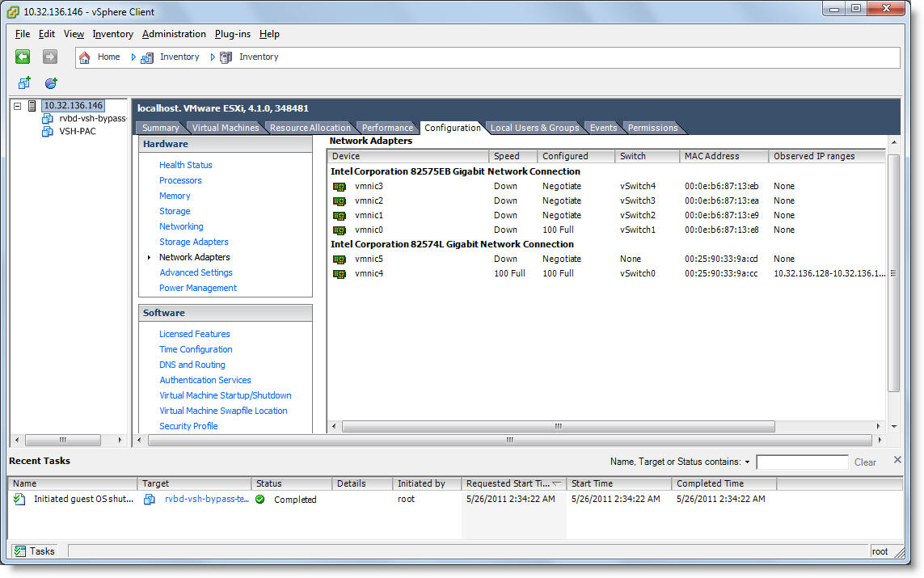Open the Memory hardware link

point(175,196)
